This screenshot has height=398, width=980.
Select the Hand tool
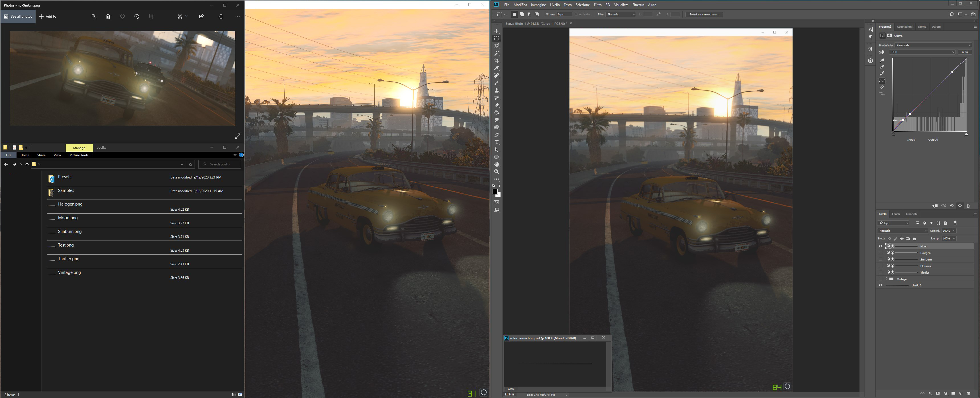click(x=497, y=164)
